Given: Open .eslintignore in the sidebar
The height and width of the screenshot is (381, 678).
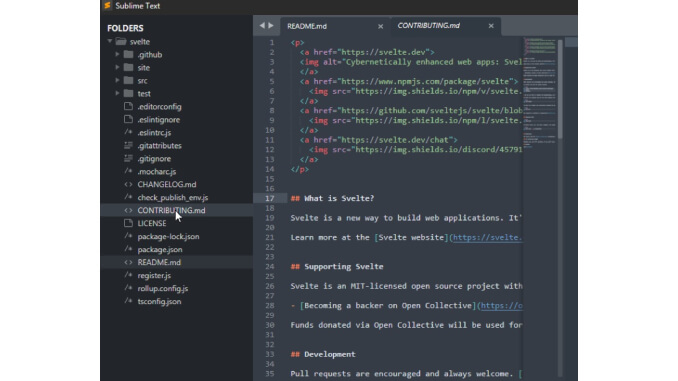Looking at the screenshot, I should (x=159, y=120).
